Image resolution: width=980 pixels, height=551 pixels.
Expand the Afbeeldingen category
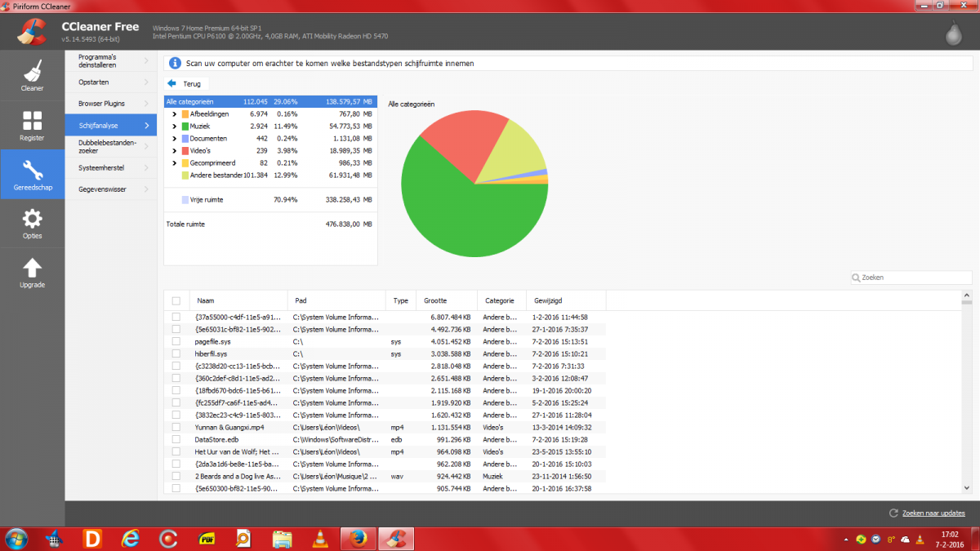pos(175,114)
